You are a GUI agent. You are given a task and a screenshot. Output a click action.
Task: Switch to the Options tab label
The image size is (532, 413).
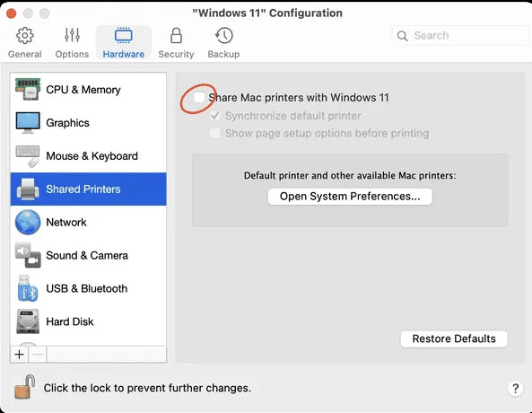(x=72, y=54)
